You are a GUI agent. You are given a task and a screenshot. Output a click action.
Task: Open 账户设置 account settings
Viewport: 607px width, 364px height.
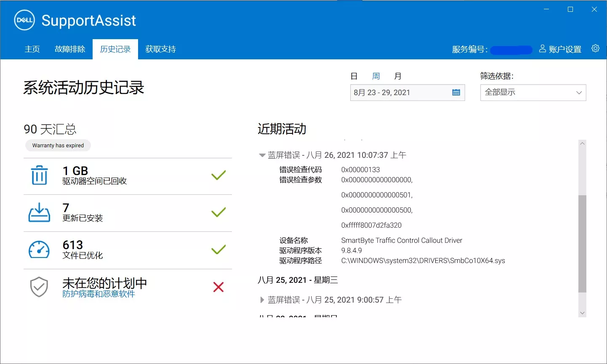click(x=565, y=49)
